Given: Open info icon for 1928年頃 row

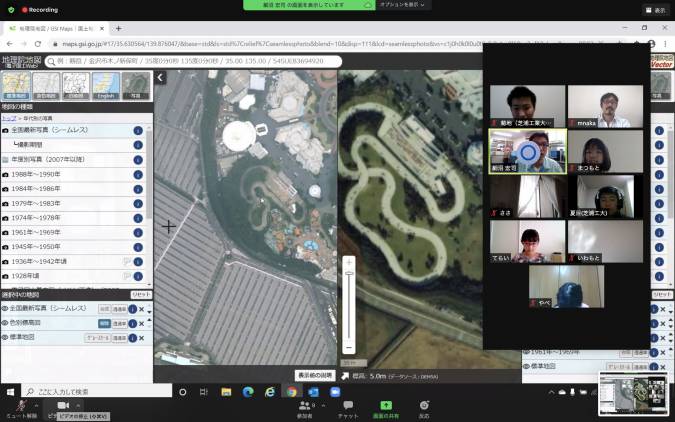Looking at the screenshot, I should click(138, 276).
